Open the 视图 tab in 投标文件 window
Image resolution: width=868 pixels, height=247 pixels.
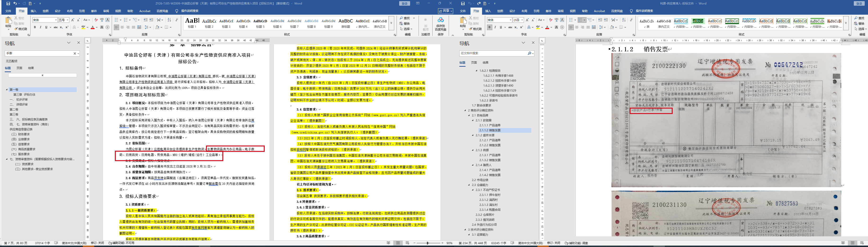[573, 11]
